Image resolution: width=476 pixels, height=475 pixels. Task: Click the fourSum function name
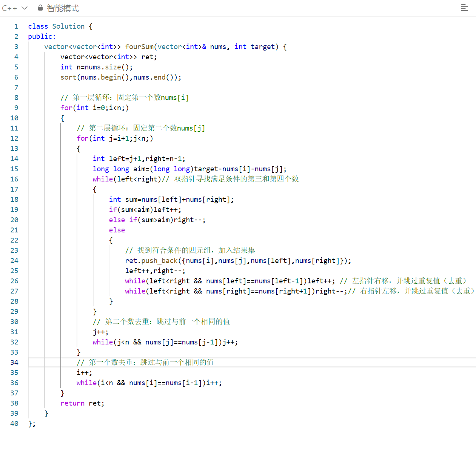tap(139, 47)
